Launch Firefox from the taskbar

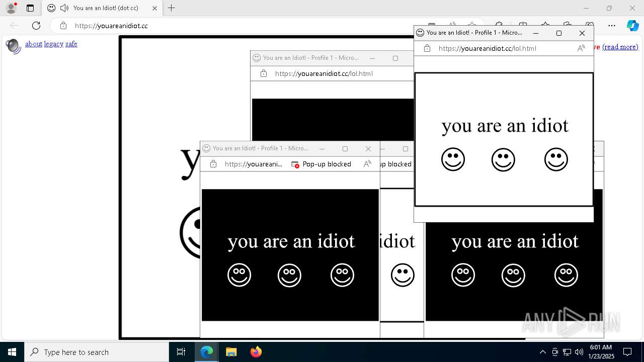point(256,352)
